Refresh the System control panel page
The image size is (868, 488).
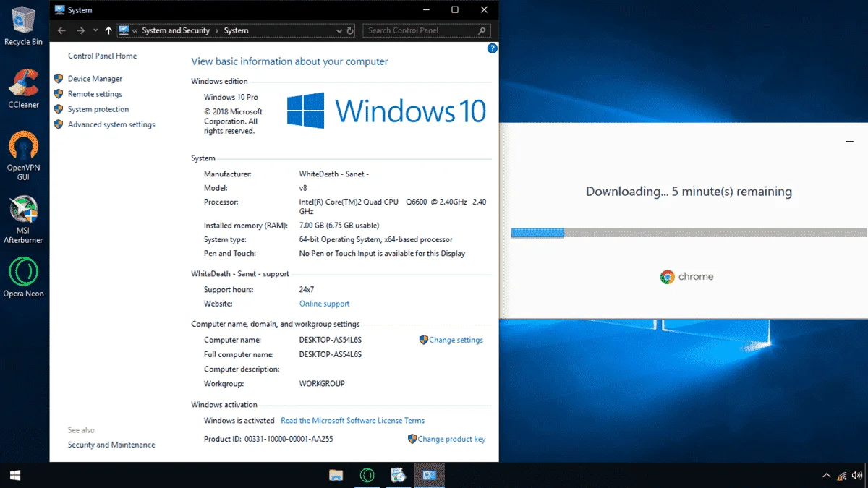[x=351, y=30]
